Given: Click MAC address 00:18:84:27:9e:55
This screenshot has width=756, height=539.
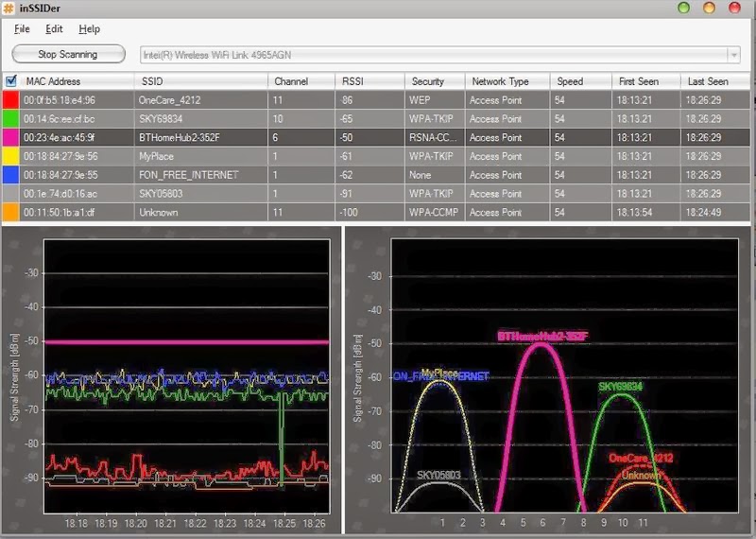Looking at the screenshot, I should (x=60, y=175).
